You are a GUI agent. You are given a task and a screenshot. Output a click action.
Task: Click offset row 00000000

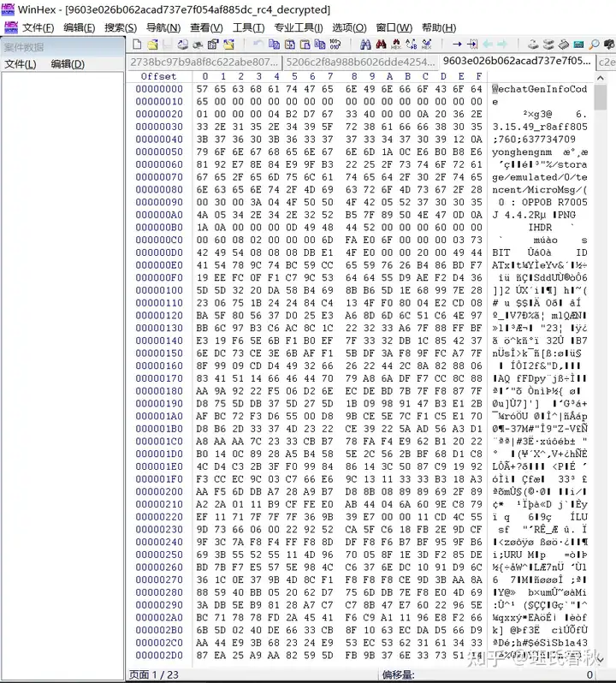tap(159, 89)
